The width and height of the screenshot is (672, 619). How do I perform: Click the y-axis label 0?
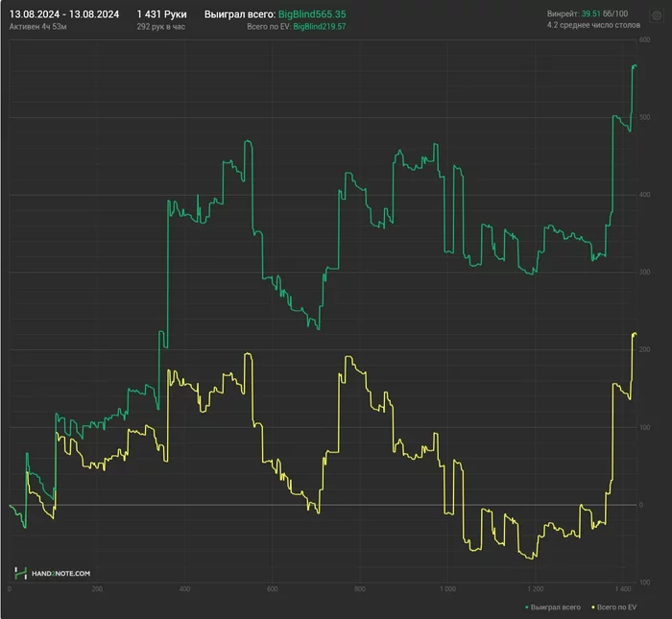point(641,505)
